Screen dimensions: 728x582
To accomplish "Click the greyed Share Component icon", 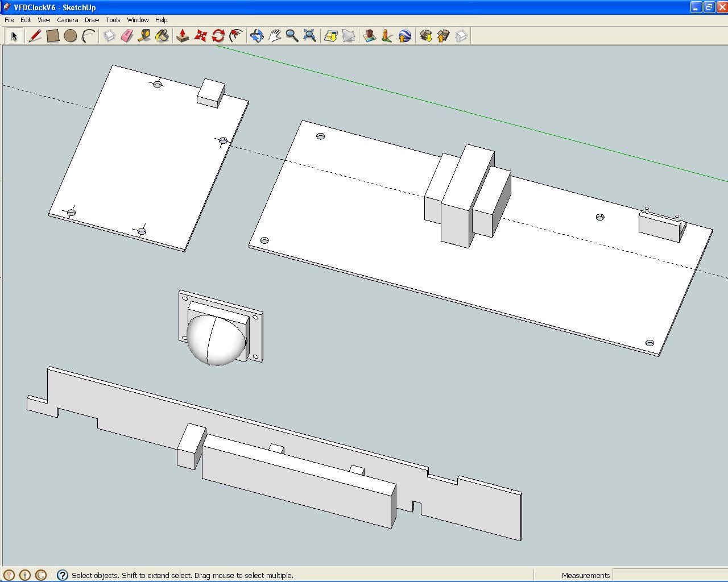I will 461,36.
